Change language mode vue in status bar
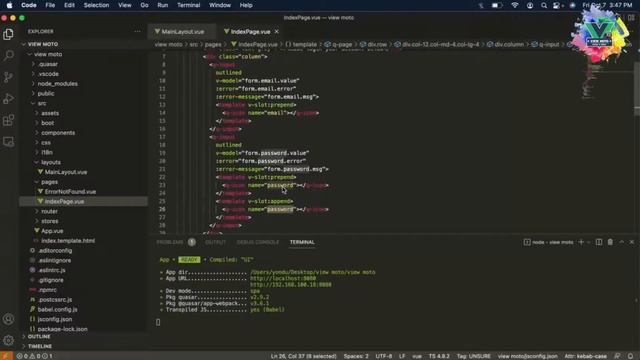Image resolution: width=640 pixels, height=360 pixels. [417, 356]
